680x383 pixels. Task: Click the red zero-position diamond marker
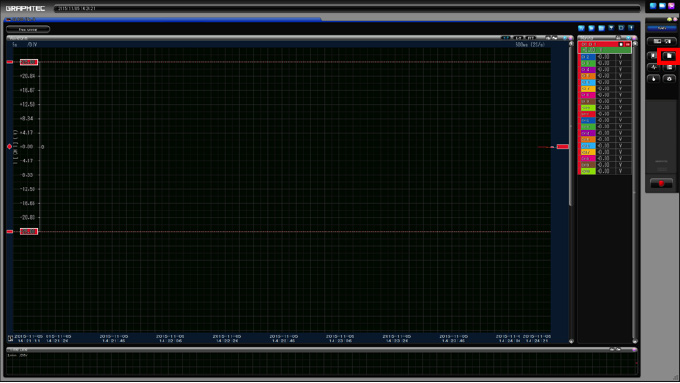(x=9, y=147)
